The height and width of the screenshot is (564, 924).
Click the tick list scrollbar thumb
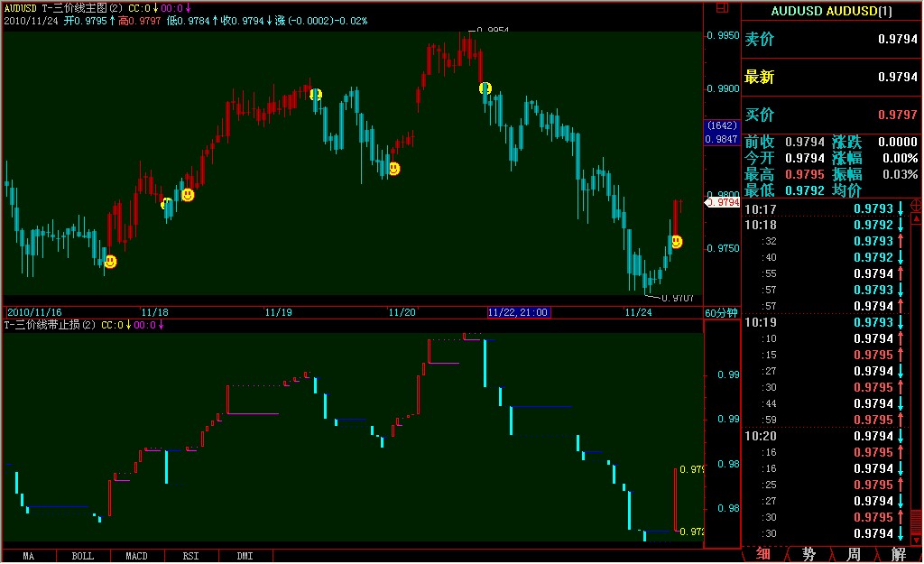[917, 522]
